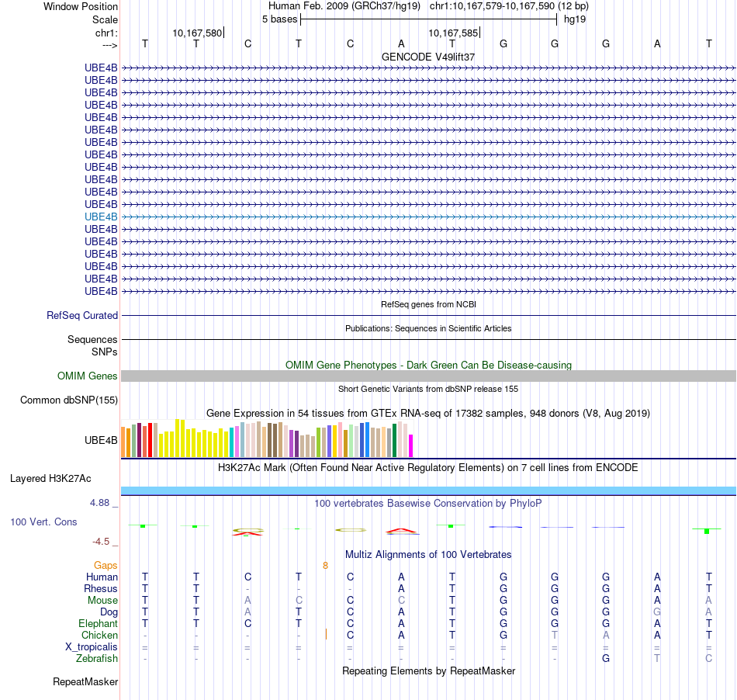Open 'Multiz Alignments of 100 Vertebrates' title

tap(428, 555)
